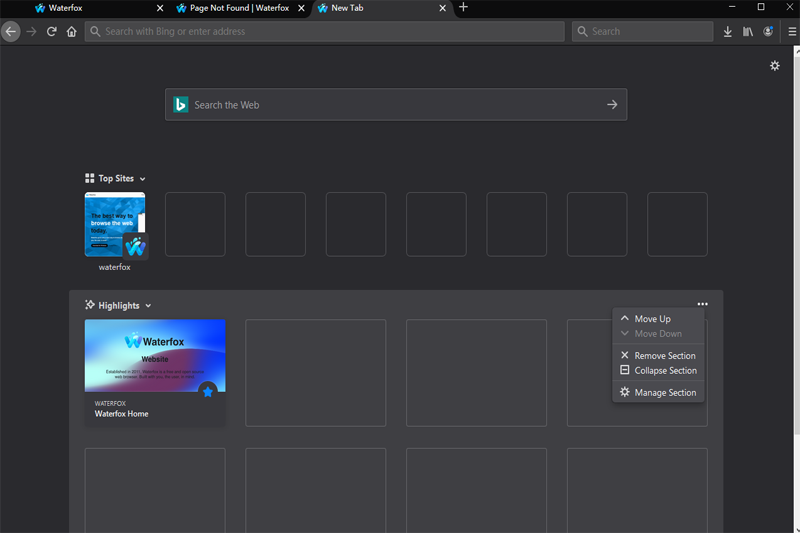Reload the current page
The height and width of the screenshot is (533, 800).
51,31
